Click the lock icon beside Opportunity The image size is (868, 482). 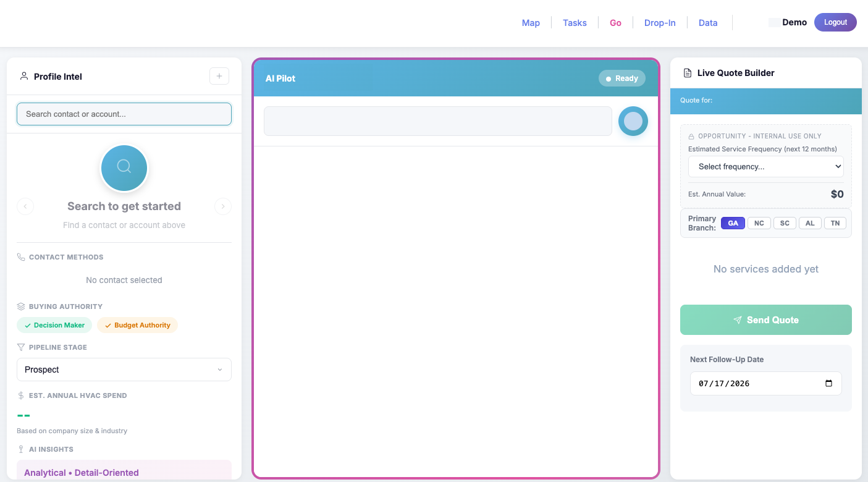pos(692,136)
